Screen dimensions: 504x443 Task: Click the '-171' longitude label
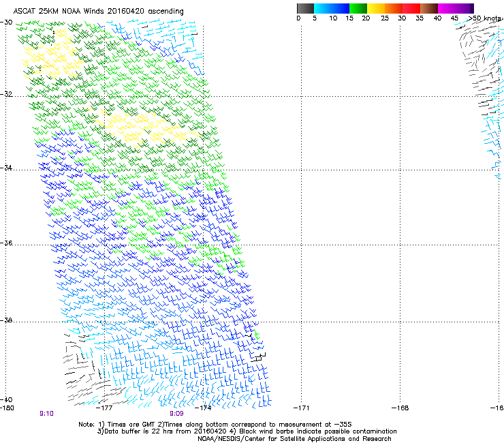point(302,408)
